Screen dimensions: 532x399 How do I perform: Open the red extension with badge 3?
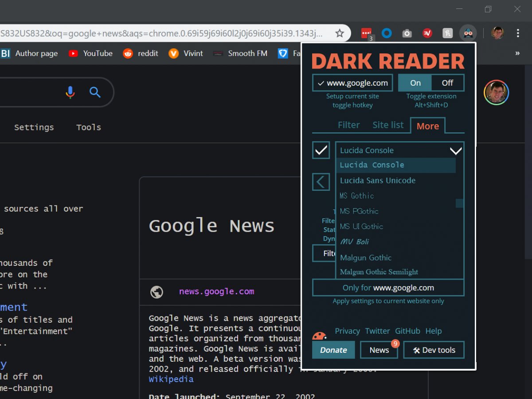coord(366,33)
